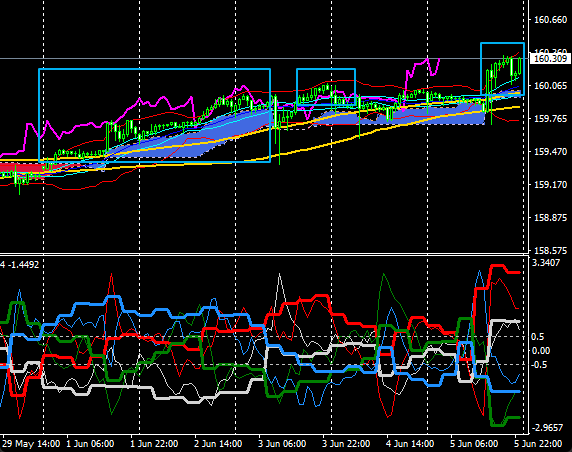The image size is (572, 452).
Task: Click the 2 Jun 14:00 time label
Action: coord(218,444)
